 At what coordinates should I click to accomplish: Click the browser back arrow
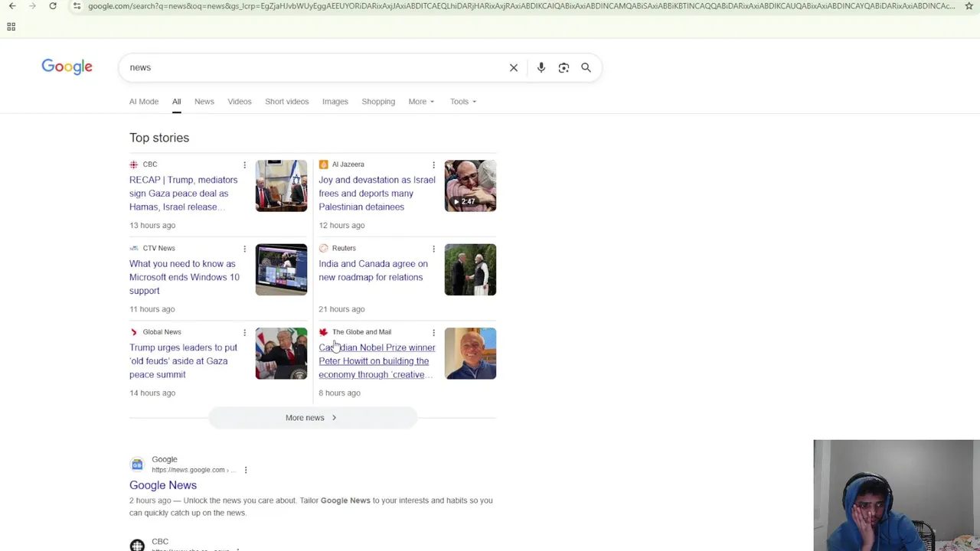(12, 6)
